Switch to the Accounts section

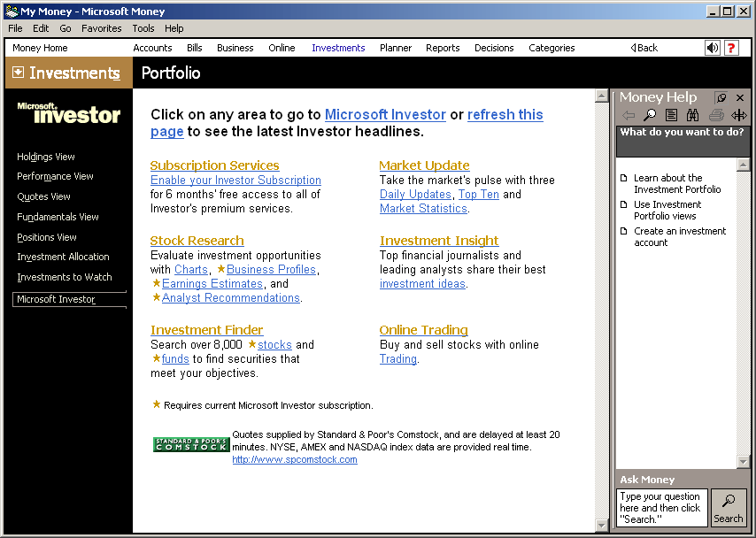point(152,48)
